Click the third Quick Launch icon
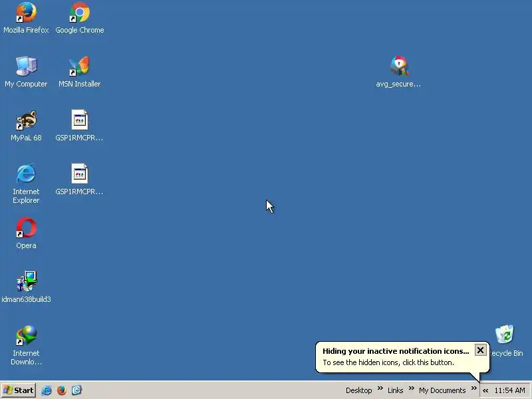The width and height of the screenshot is (532, 399). (76, 390)
